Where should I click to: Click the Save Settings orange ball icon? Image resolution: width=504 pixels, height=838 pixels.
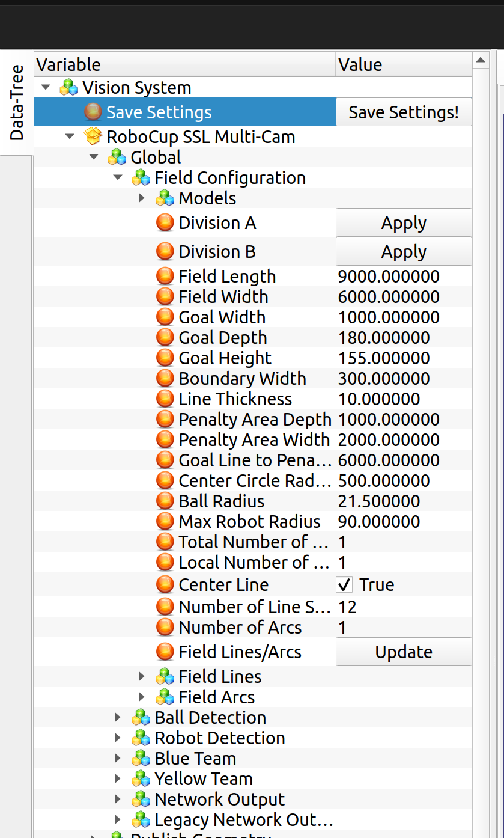tap(93, 112)
